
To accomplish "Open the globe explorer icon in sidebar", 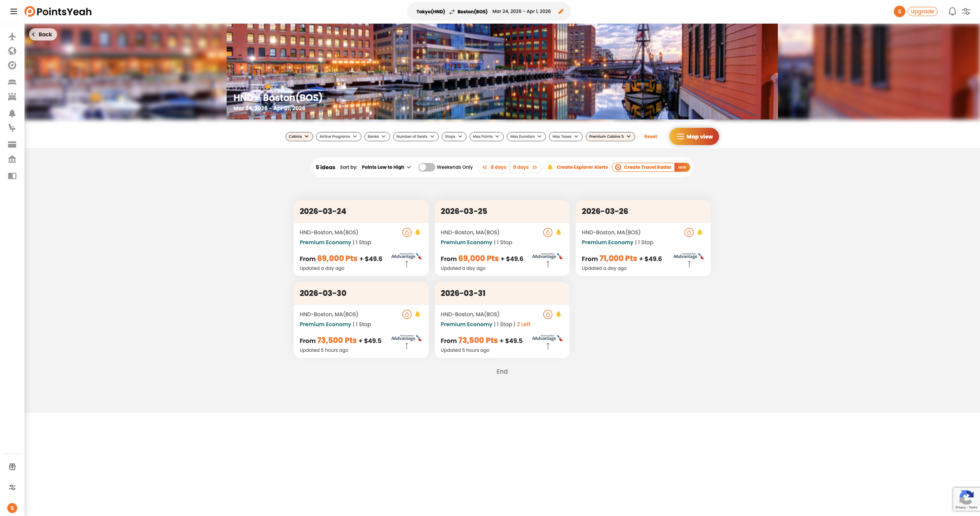I will coord(12,51).
